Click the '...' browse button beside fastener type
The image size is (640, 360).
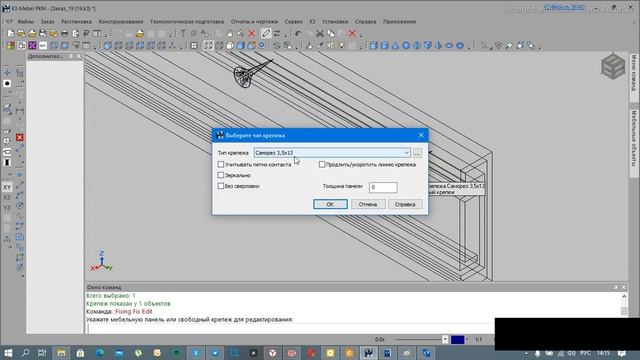point(417,153)
